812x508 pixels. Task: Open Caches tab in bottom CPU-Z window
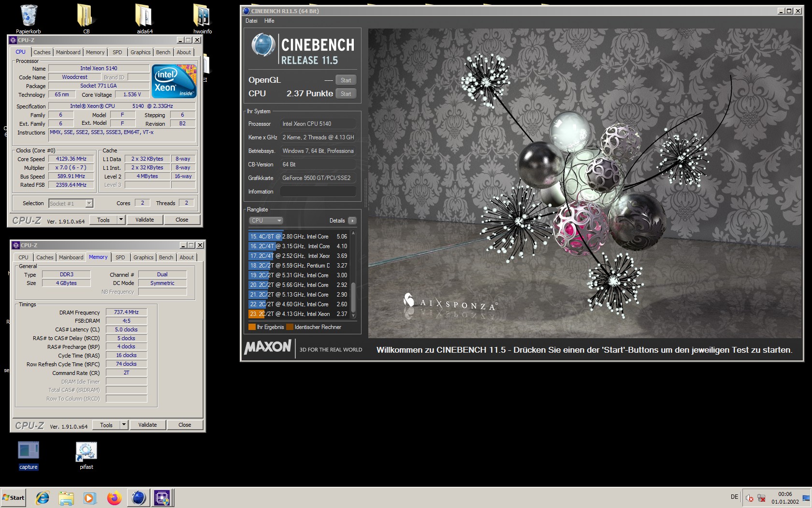pos(44,257)
